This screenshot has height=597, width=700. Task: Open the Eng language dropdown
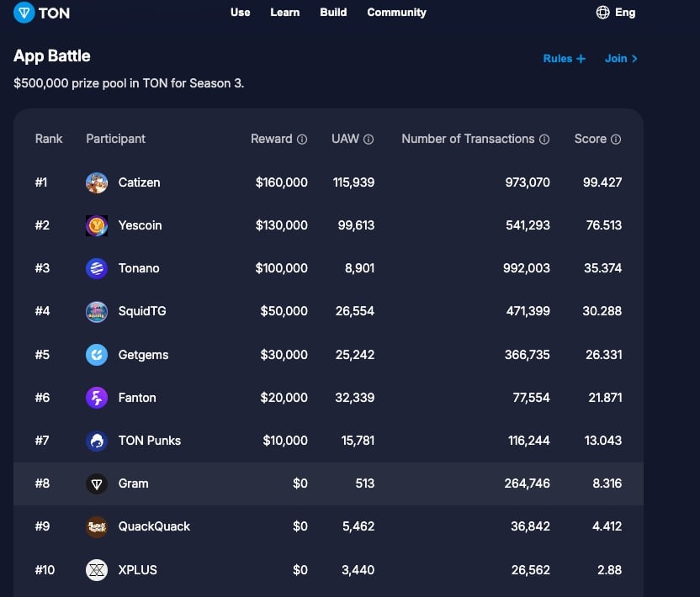[625, 13]
